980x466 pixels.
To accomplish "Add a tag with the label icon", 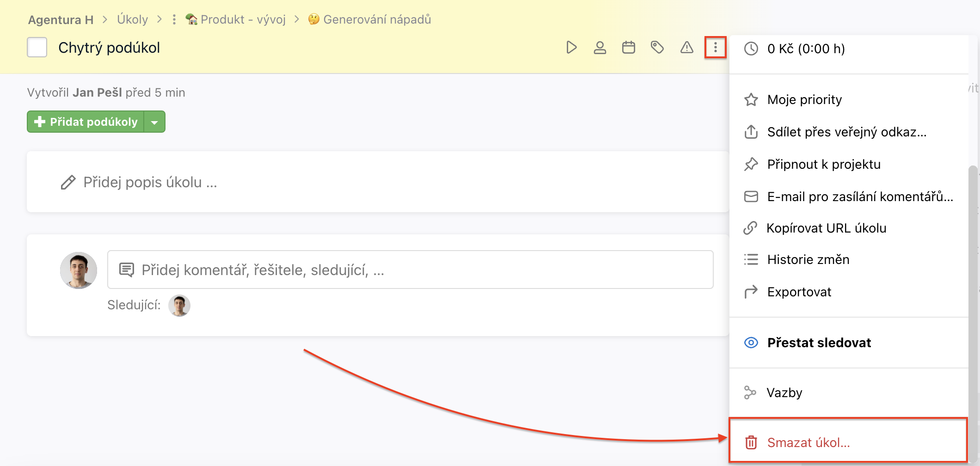I will click(657, 48).
